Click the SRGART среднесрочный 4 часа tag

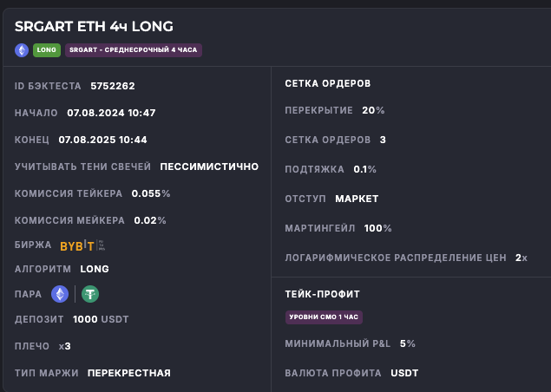(133, 50)
